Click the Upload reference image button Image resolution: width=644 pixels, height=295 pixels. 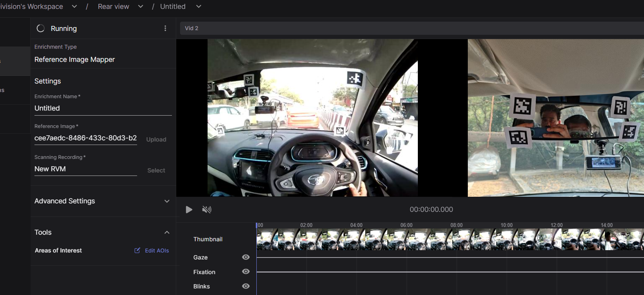(156, 140)
